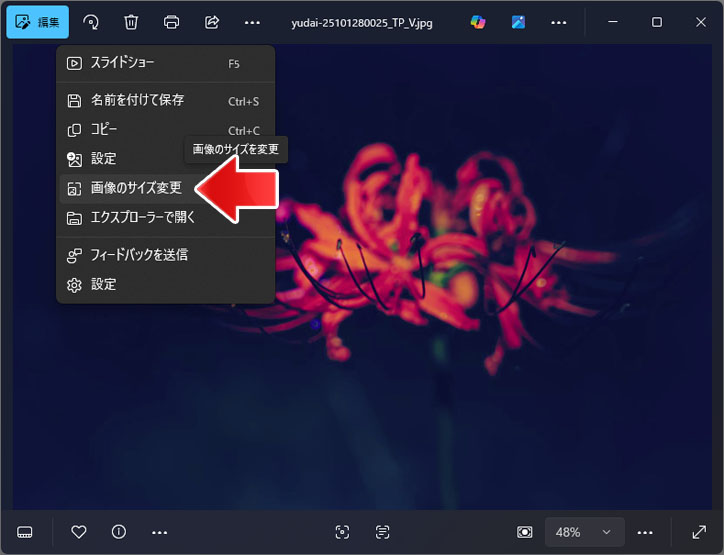Click the scan text icon in bottom bar

pos(382,532)
